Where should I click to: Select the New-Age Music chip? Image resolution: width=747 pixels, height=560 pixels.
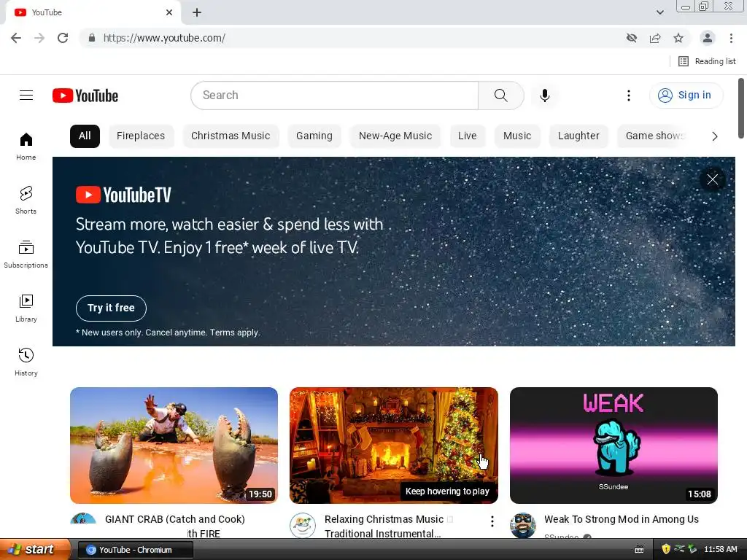coord(395,136)
